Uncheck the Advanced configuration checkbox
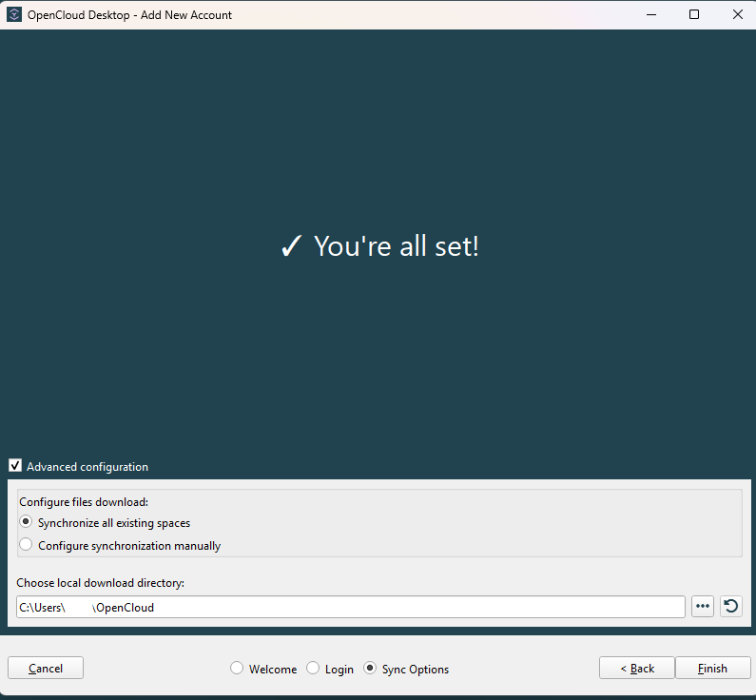The width and height of the screenshot is (756, 700). (x=15, y=466)
